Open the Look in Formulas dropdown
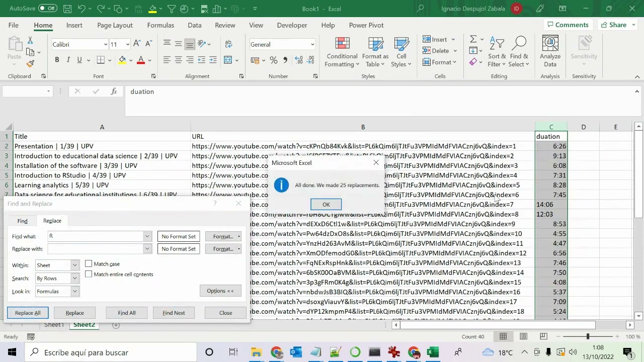This screenshot has height=362, width=644. (74, 292)
